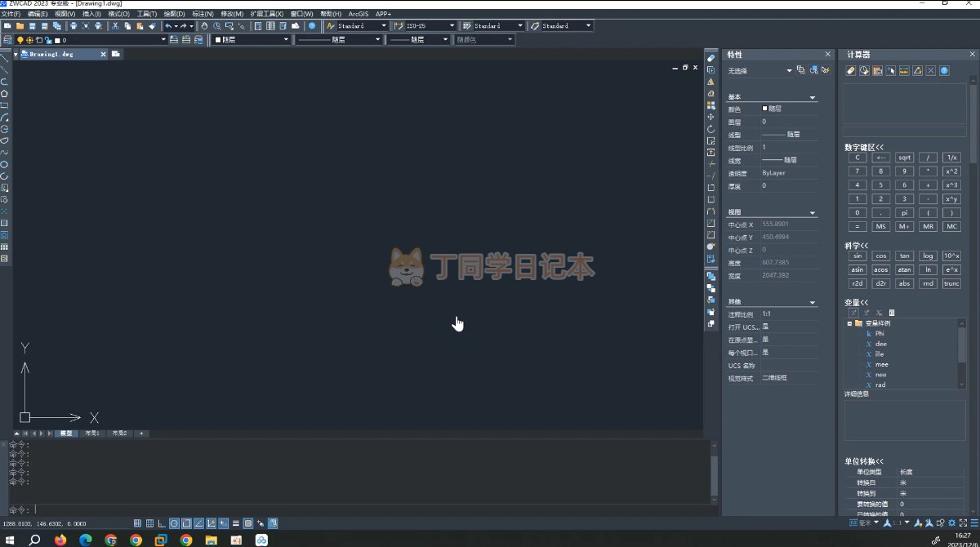Open the 绘图(D) menu
980x547 pixels.
point(173,14)
